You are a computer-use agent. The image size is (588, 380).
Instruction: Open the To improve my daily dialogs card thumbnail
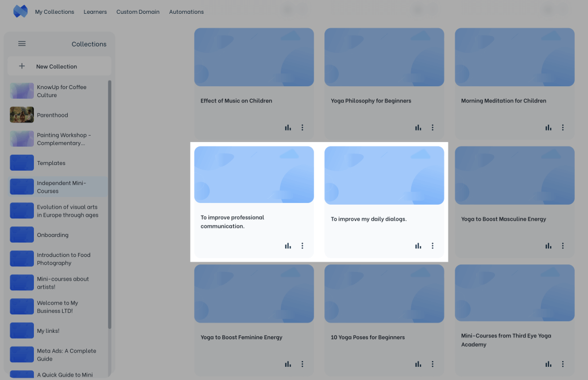point(384,175)
